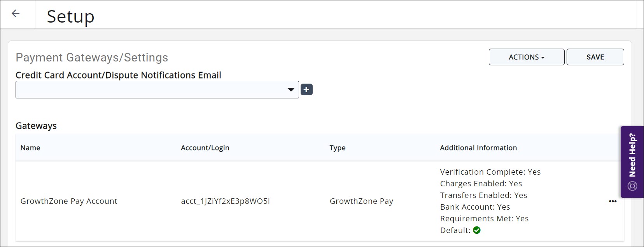Click the GrowthZone Pay type cell
644x247 pixels.
[x=361, y=201]
